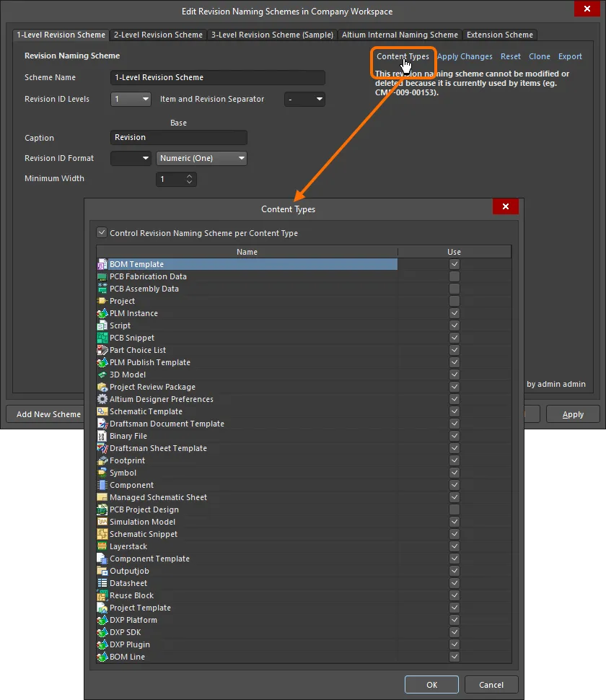The height and width of the screenshot is (700, 606).
Task: Click the Caption field showing Revision
Action: coord(179,138)
